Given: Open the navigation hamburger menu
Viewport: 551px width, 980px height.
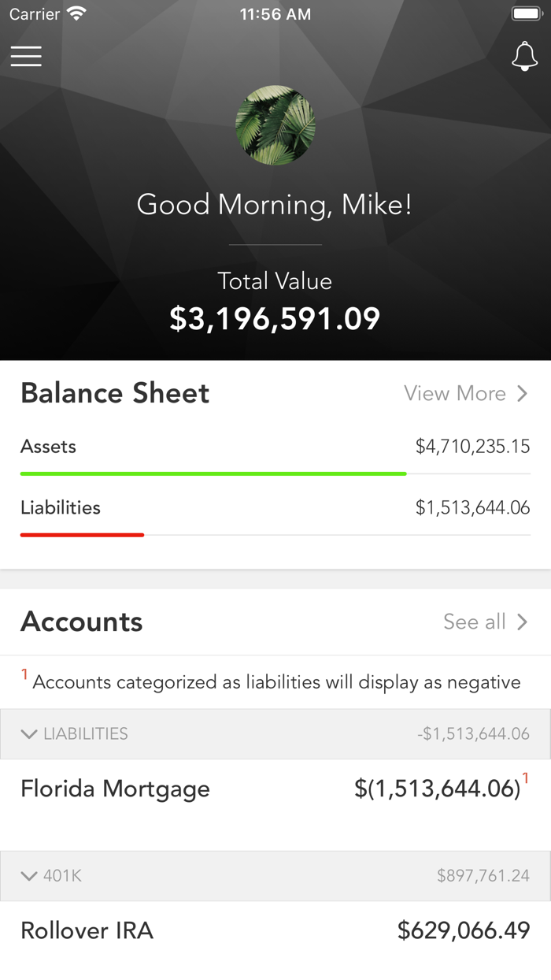Looking at the screenshot, I should pyautogui.click(x=26, y=56).
